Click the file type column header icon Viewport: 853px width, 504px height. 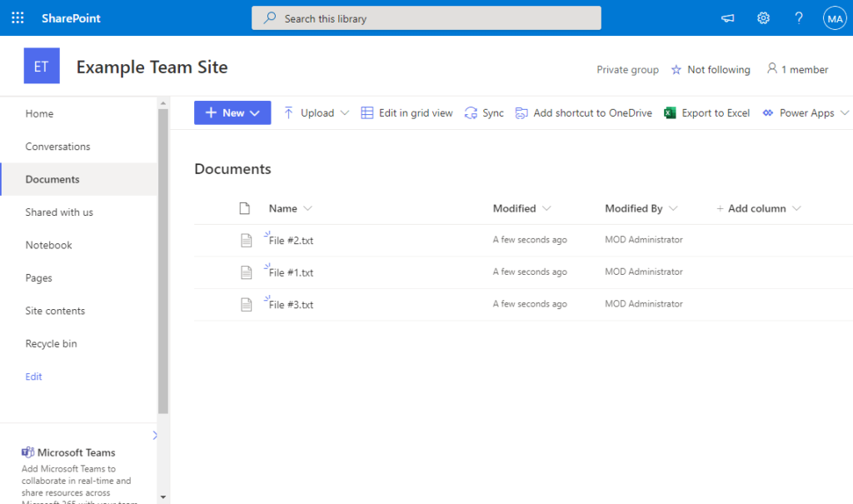pyautogui.click(x=245, y=208)
